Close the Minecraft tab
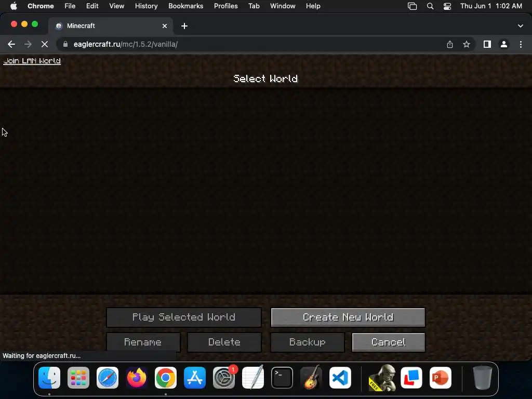The image size is (532, 399). click(165, 26)
